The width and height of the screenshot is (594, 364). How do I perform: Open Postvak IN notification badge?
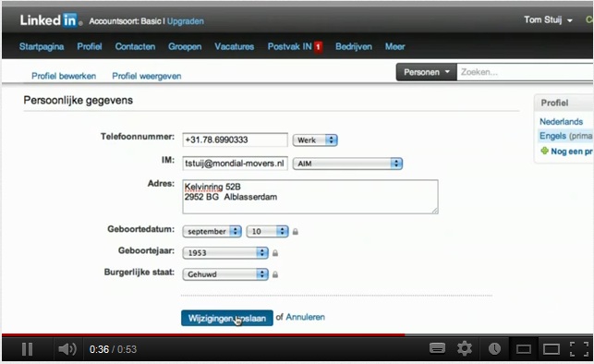[318, 47]
